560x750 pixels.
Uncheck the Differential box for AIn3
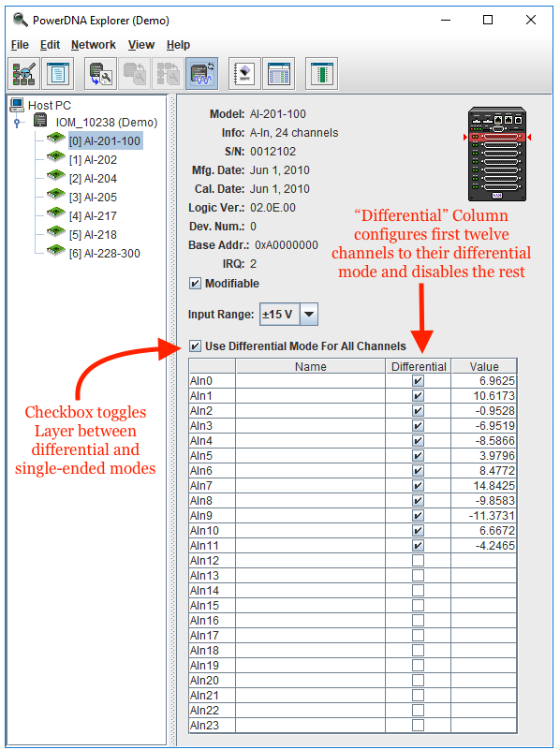(418, 426)
